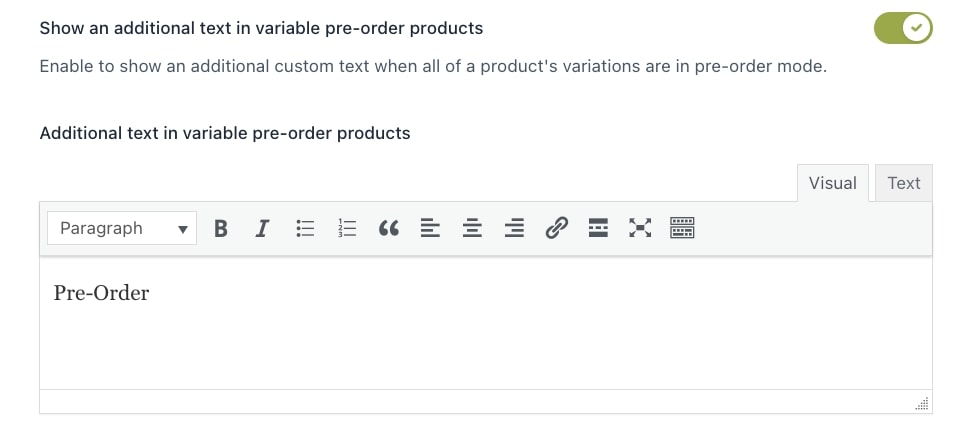Switch to the Text editor tab
This screenshot has height=438, width=978.
[x=904, y=183]
